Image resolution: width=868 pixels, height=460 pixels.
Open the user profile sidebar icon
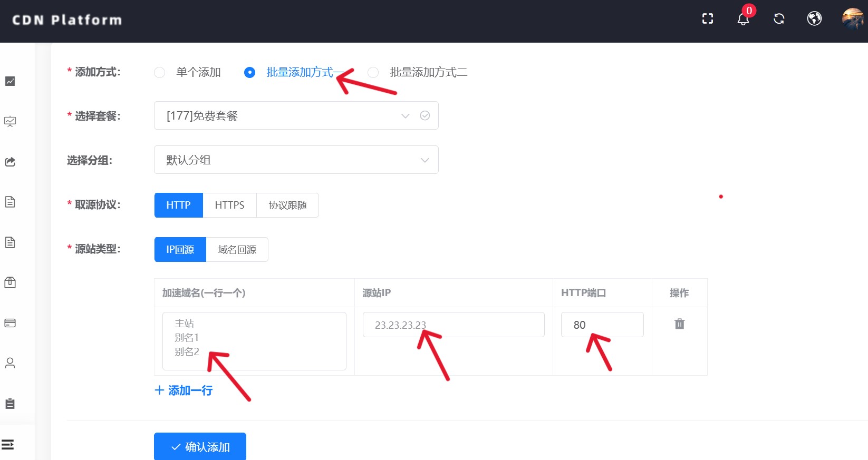(x=10, y=363)
